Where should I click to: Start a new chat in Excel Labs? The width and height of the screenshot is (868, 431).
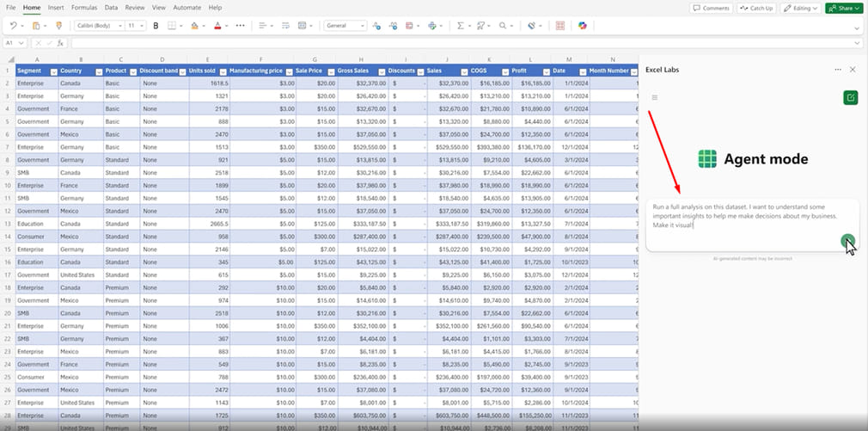pos(850,98)
